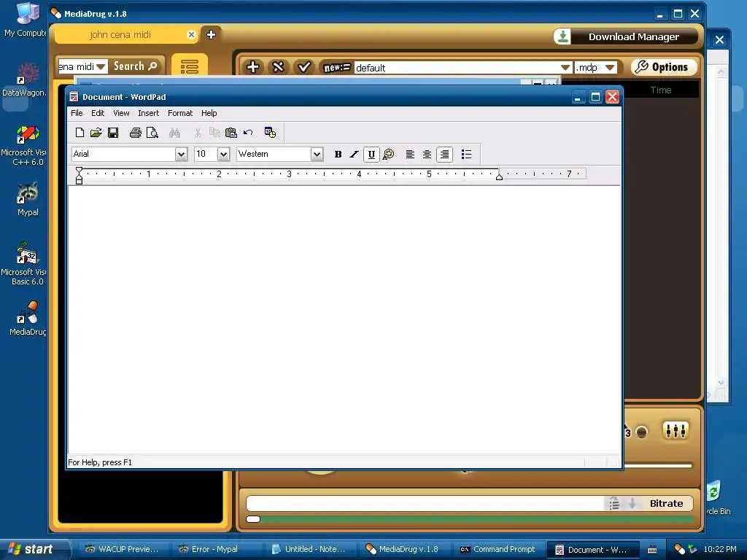Open MediaDrug Options

pyautogui.click(x=664, y=67)
